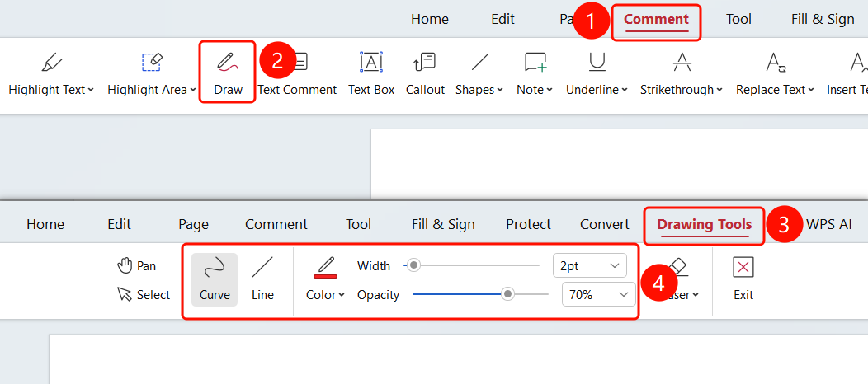Open the Eraser dropdown arrow
Image resolution: width=868 pixels, height=384 pixels.
(696, 295)
